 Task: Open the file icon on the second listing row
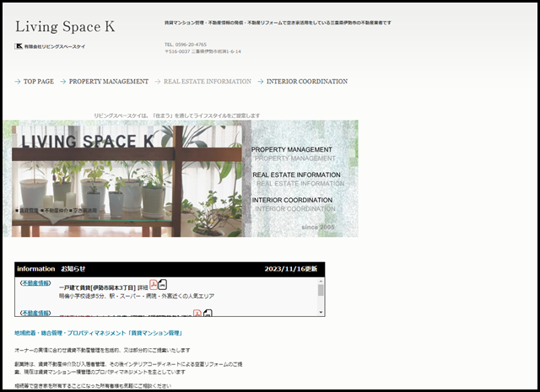pyautogui.click(x=208, y=313)
